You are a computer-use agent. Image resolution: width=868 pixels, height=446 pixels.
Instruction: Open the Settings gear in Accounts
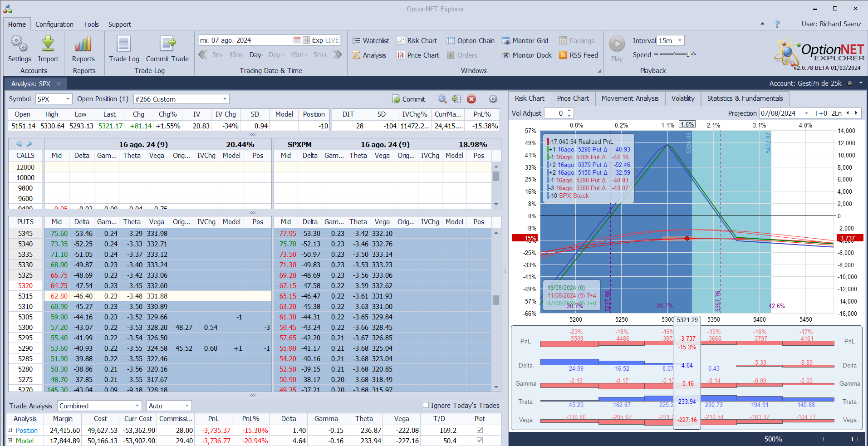pos(19,44)
